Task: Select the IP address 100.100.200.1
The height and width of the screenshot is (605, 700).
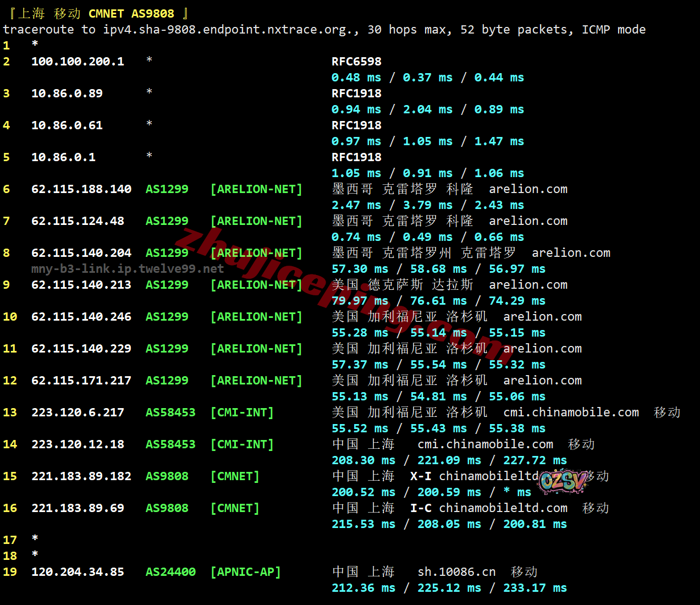Action: (78, 62)
